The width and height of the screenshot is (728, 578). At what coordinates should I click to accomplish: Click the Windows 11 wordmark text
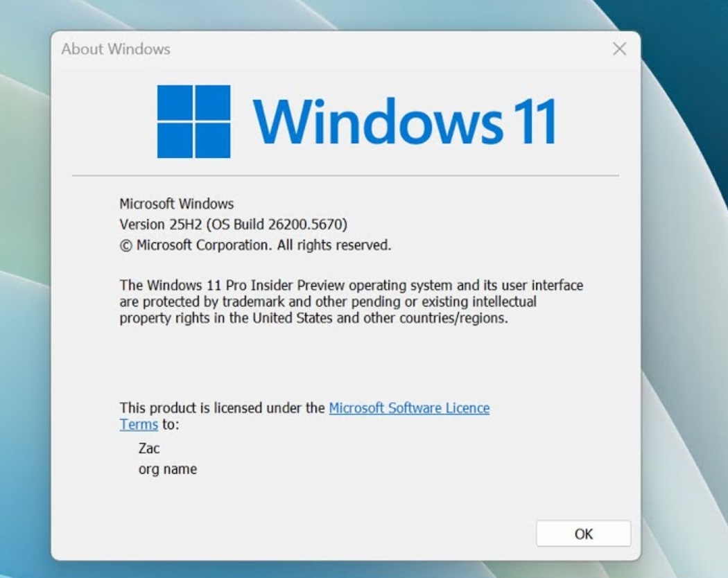coord(404,122)
